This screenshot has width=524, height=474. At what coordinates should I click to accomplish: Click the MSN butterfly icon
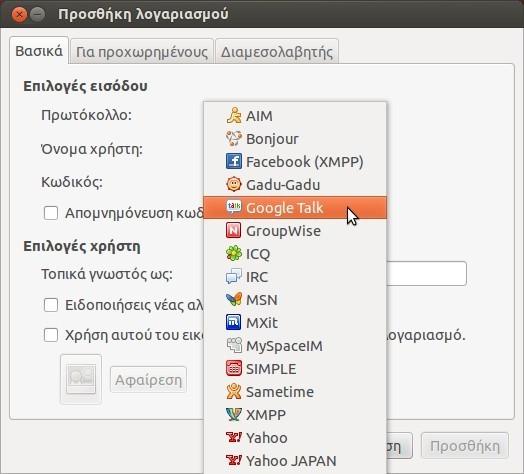point(234,300)
